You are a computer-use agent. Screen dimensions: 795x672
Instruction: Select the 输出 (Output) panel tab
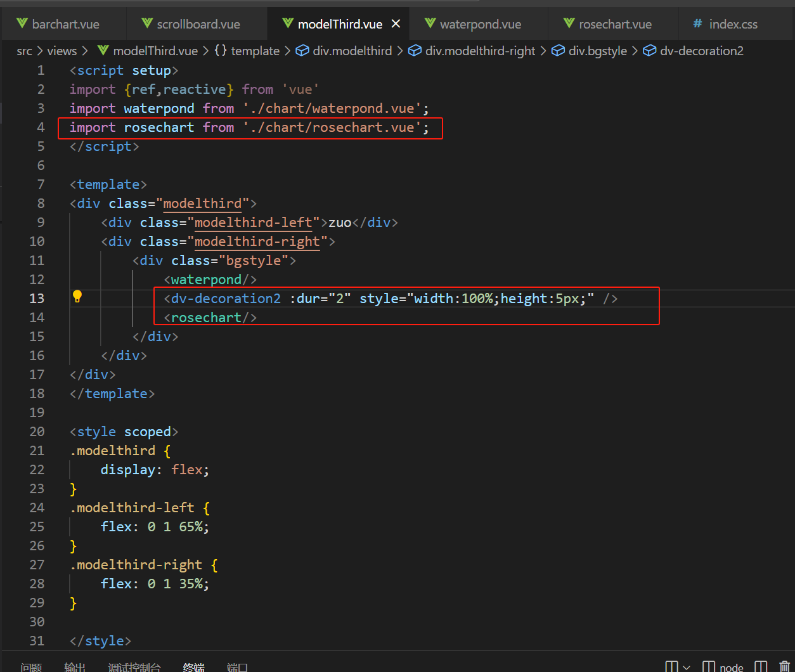click(x=75, y=667)
